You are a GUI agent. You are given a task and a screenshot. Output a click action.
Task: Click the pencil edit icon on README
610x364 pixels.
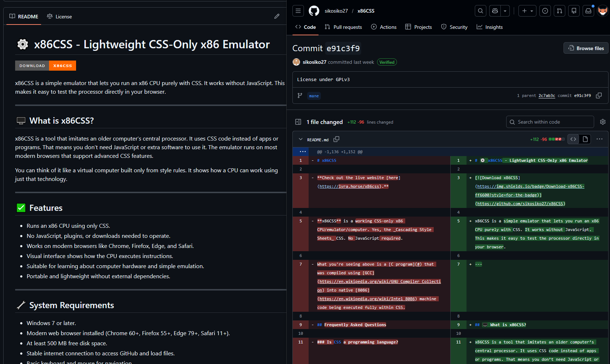(x=277, y=16)
